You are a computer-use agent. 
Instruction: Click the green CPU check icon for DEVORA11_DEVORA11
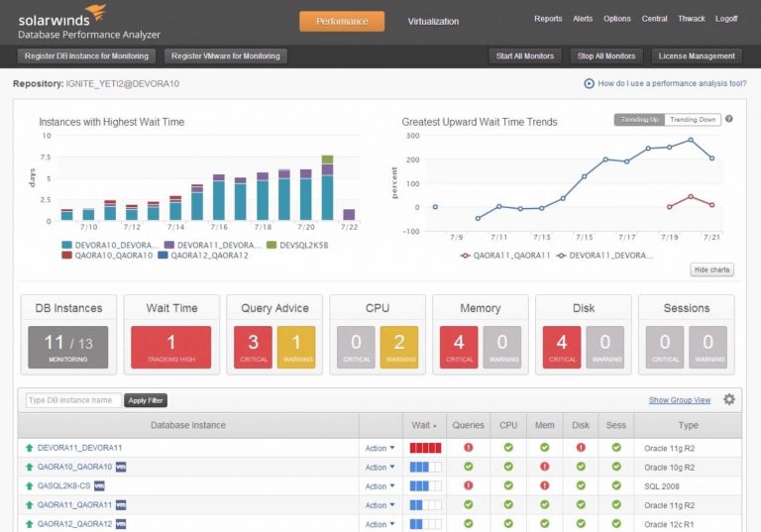(508, 448)
